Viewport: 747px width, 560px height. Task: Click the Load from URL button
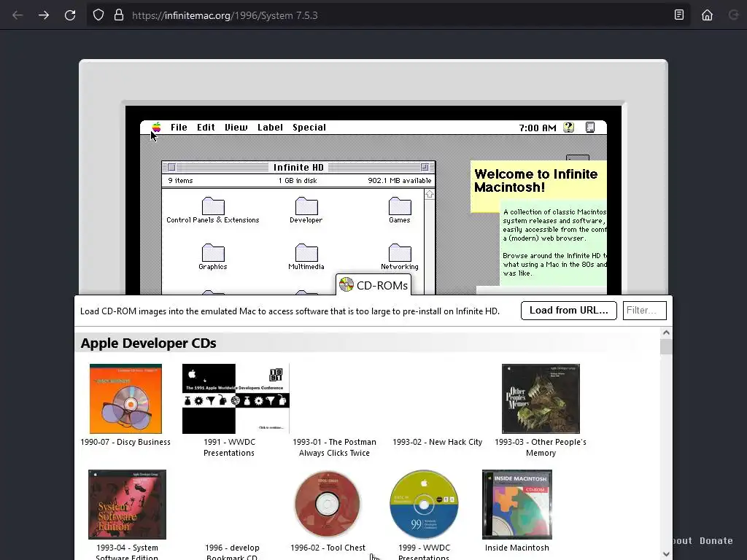[569, 311]
